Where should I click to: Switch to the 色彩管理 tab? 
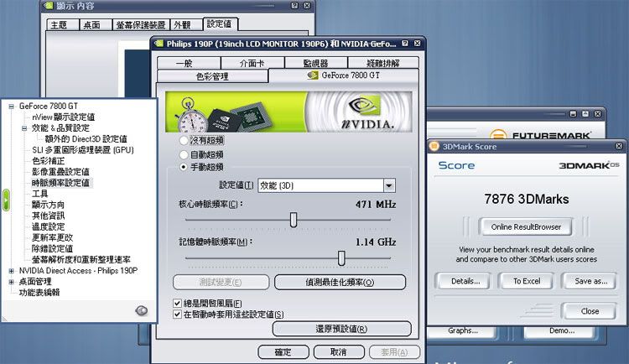[212, 76]
